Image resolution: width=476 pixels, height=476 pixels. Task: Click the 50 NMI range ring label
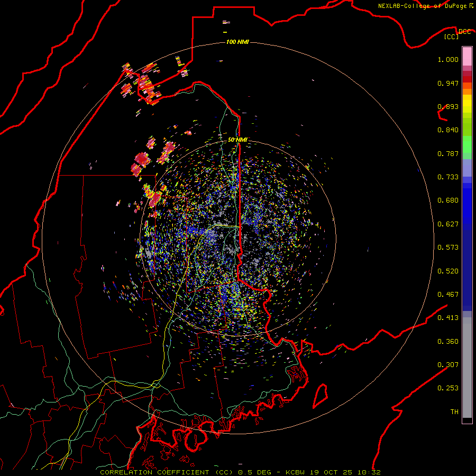coord(237,140)
